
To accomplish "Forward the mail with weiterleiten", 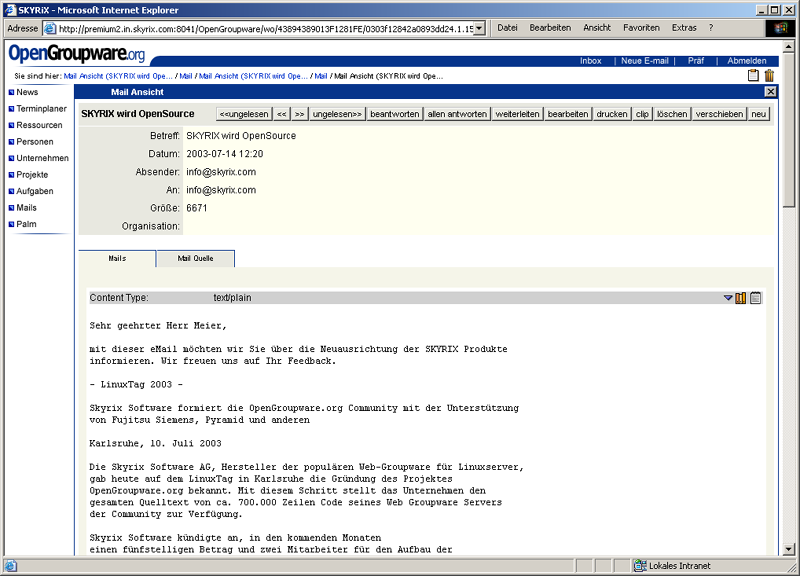I will (x=517, y=114).
